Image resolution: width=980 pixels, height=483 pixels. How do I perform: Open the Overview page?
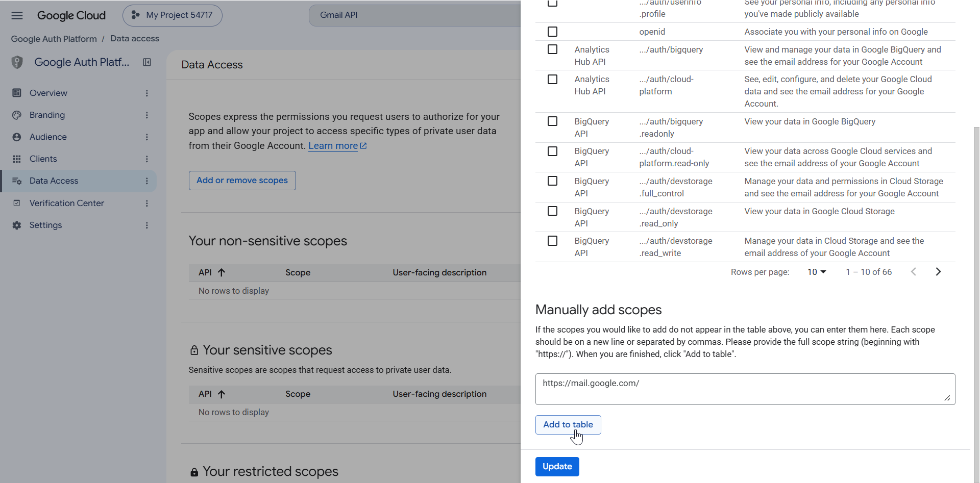point(48,93)
